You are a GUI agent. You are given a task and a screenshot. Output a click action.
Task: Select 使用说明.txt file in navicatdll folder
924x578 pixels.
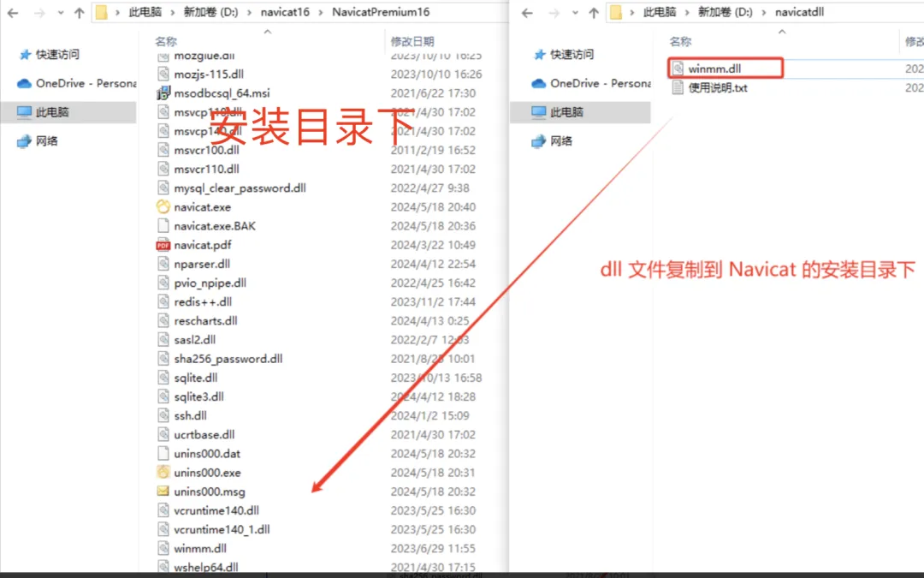click(718, 88)
